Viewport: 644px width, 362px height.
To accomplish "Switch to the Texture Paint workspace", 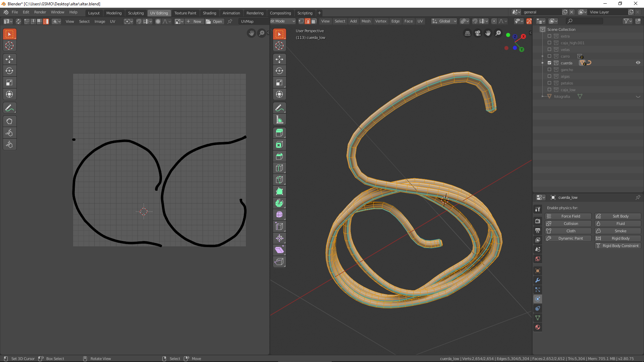I will point(185,13).
